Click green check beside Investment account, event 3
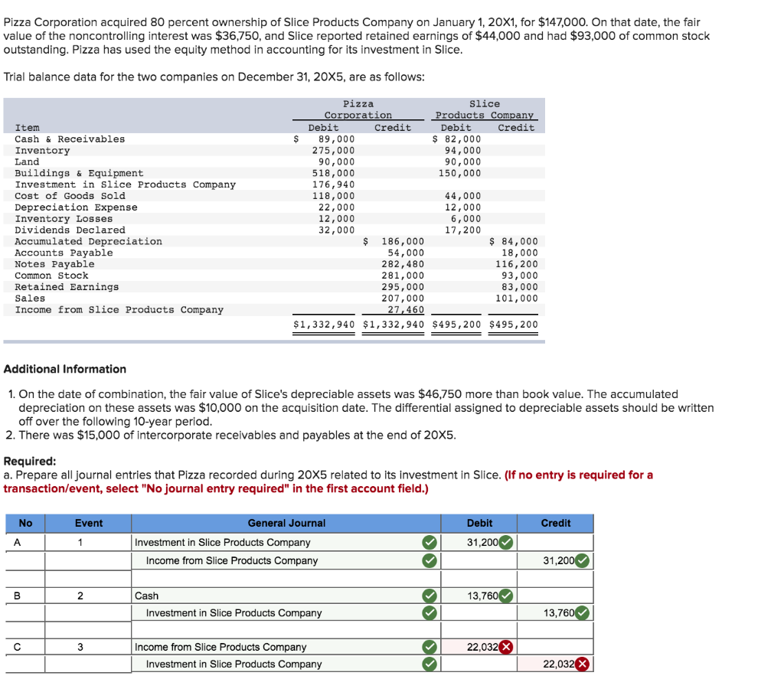The image size is (784, 679). (x=430, y=664)
